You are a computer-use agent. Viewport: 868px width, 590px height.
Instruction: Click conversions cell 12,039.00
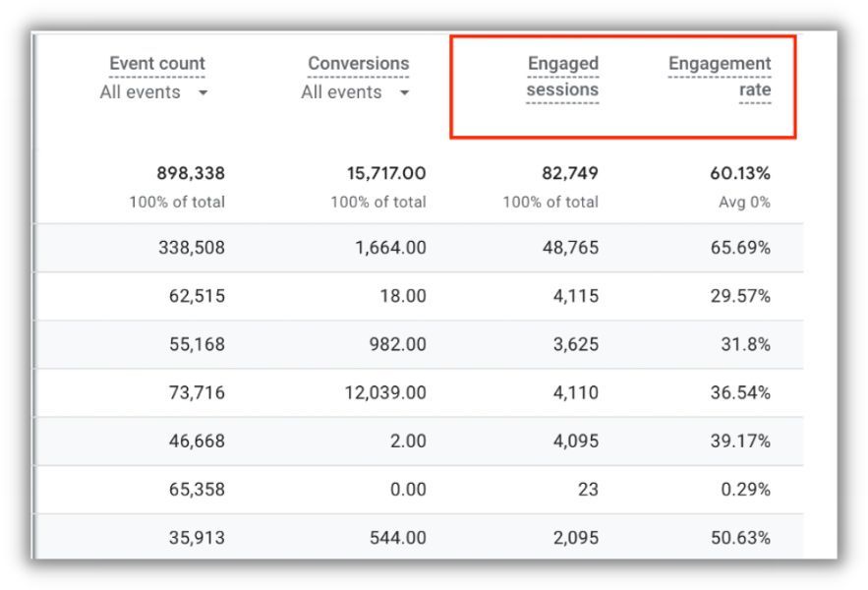pyautogui.click(x=385, y=392)
